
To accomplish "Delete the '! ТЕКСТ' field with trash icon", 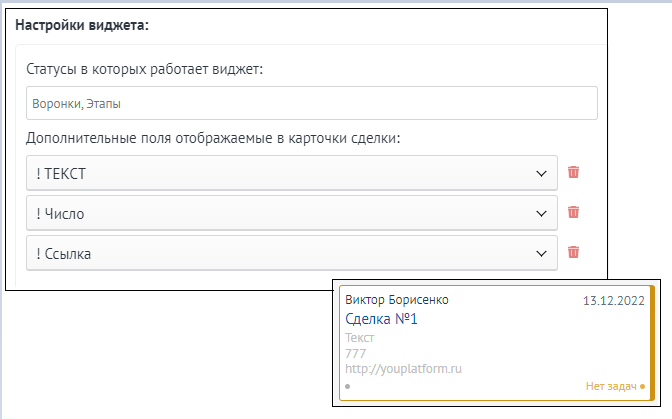I will 573,172.
